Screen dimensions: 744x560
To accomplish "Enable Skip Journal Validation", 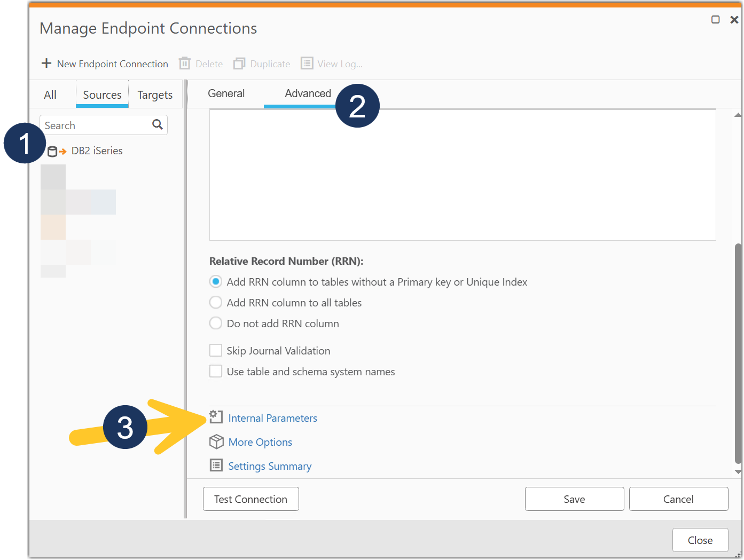I will [x=215, y=350].
